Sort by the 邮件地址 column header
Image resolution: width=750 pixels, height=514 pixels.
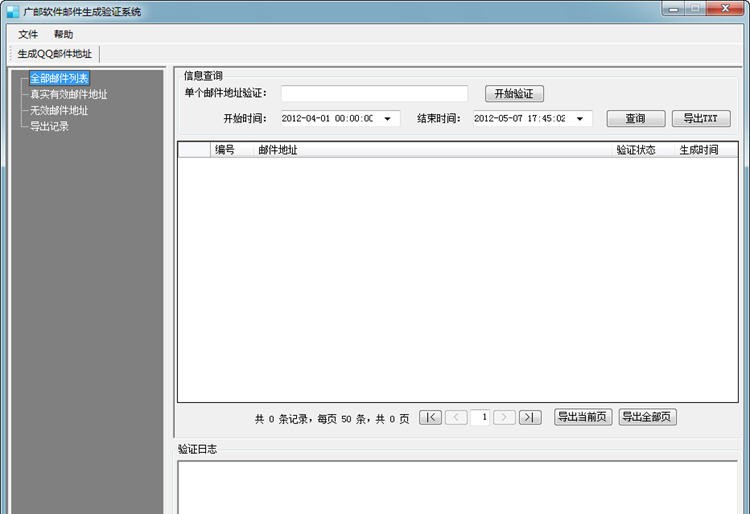tap(432, 150)
